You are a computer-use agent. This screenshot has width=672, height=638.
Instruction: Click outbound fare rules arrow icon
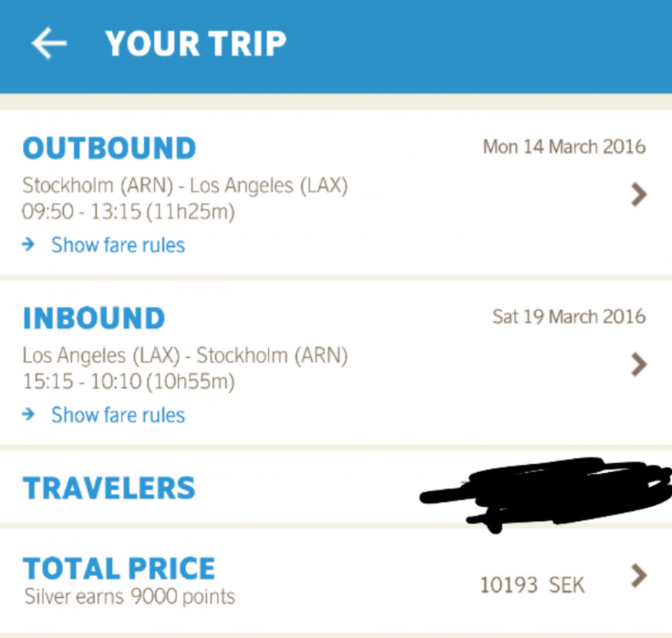click(x=29, y=245)
